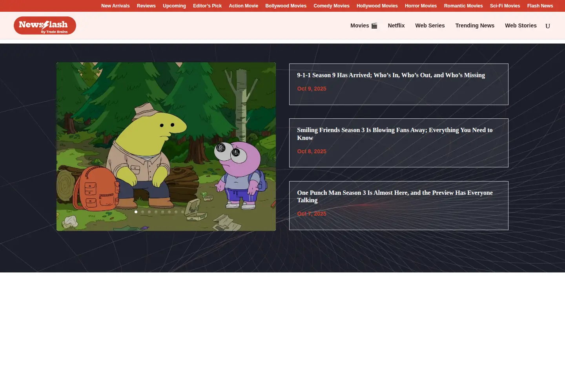The image size is (565, 392).
Task: Browse Sci-Fi Movies category
Action: click(505, 6)
